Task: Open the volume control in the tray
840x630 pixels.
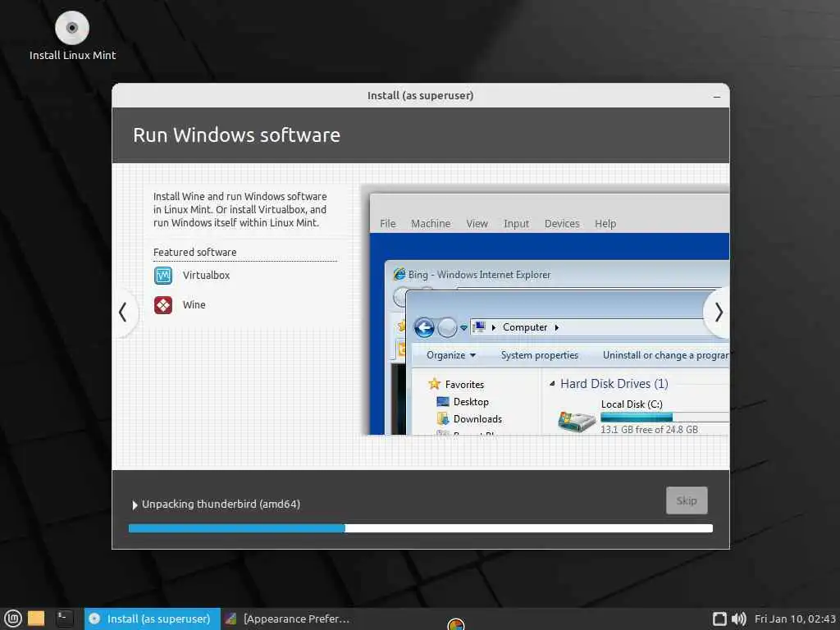Action: pyautogui.click(x=739, y=619)
